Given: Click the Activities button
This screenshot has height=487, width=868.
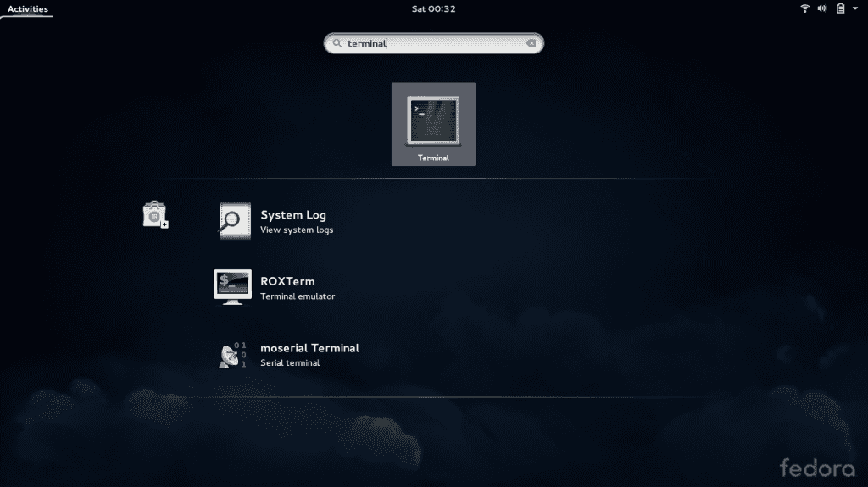Looking at the screenshot, I should click(27, 9).
